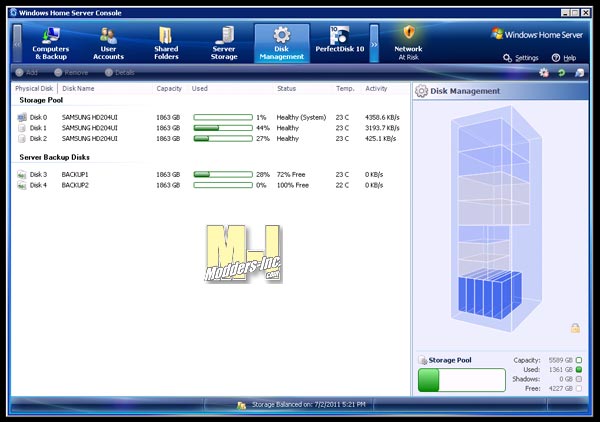This screenshot has height=422, width=600.
Task: Sort by the Capacity column header
Action: [169, 88]
